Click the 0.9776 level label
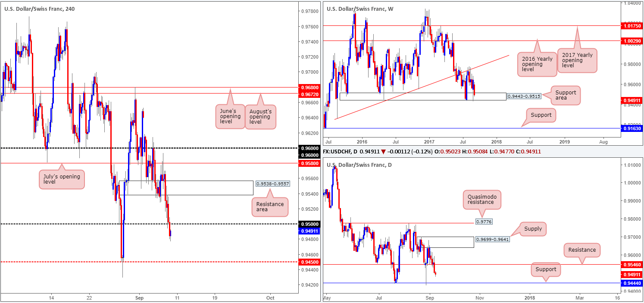Viewport: 644px width, 303px height. coord(485,222)
